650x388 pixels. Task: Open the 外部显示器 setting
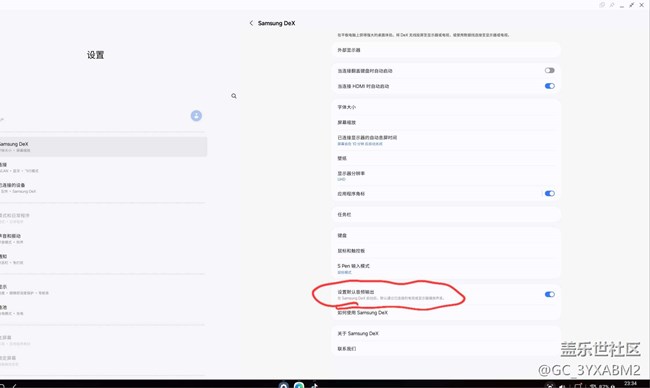click(x=446, y=50)
